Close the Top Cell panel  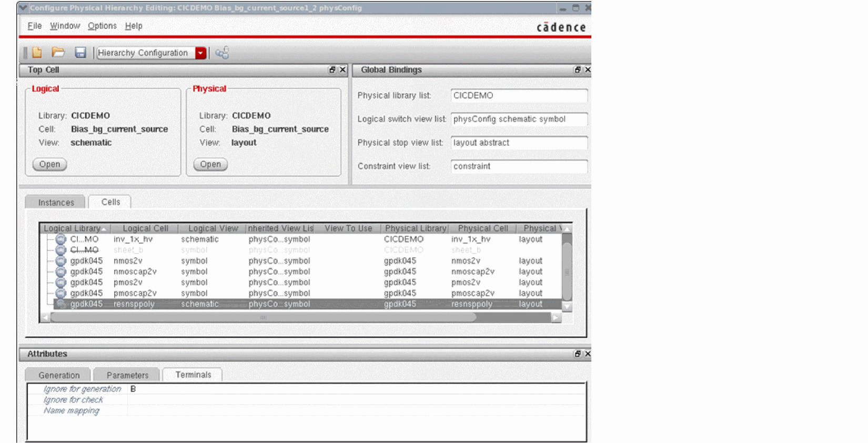tap(342, 70)
